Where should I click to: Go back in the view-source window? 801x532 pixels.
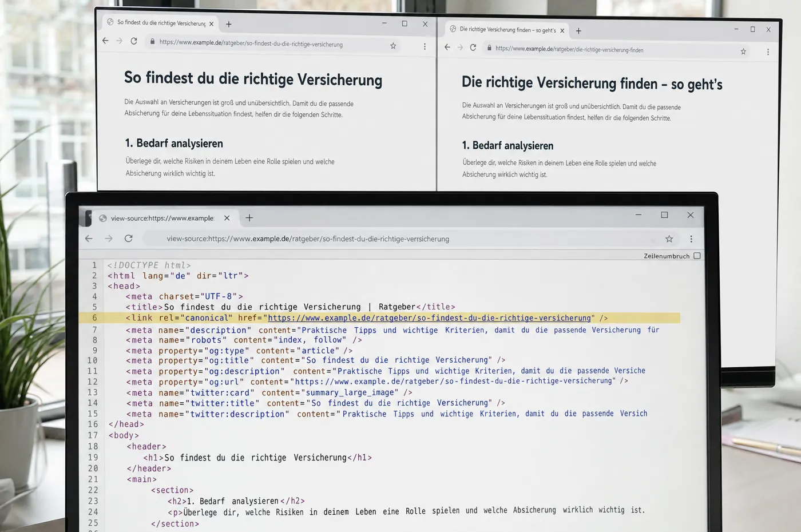(x=89, y=239)
